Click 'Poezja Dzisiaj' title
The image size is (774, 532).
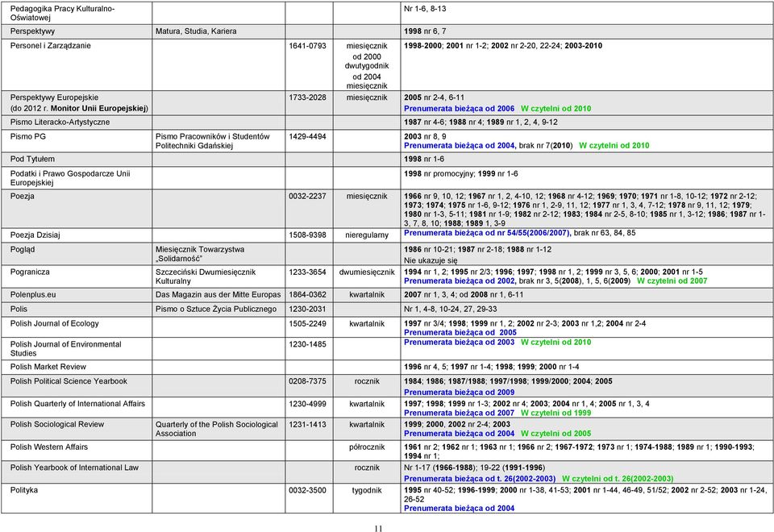tap(35, 235)
